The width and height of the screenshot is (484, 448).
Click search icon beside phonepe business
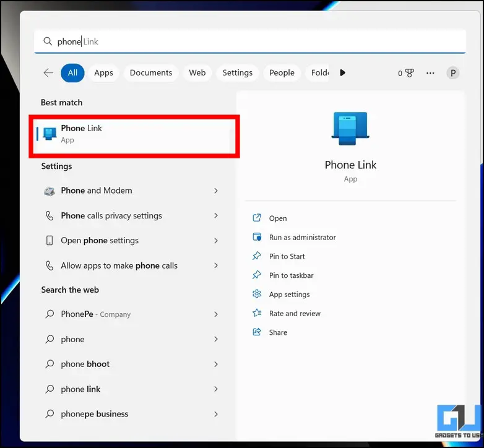pyautogui.click(x=50, y=414)
